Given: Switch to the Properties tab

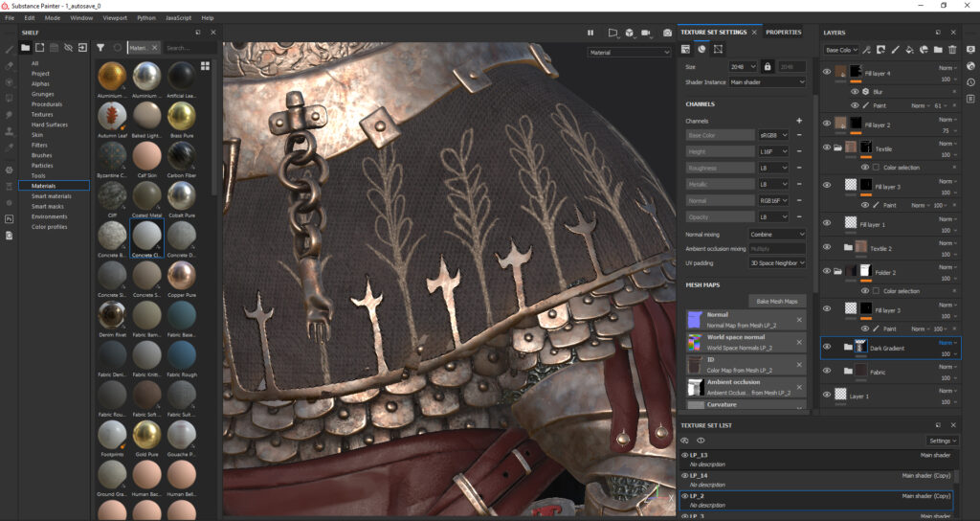Looking at the screenshot, I should coord(783,33).
